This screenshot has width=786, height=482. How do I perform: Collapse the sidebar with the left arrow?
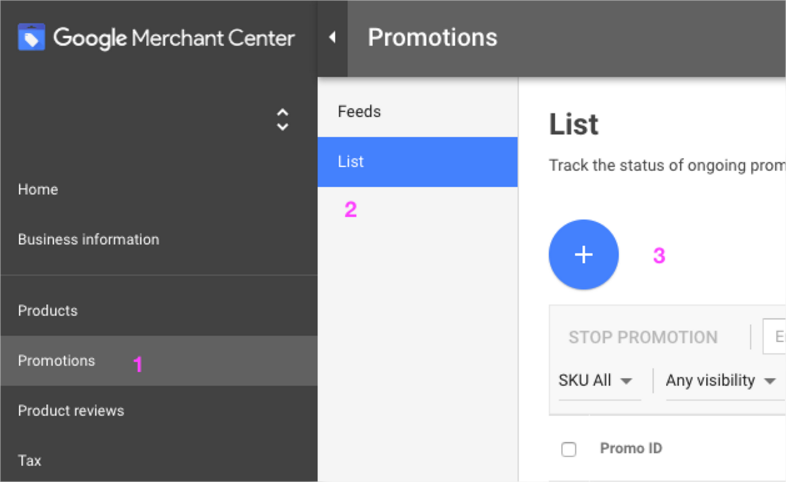tap(332, 38)
